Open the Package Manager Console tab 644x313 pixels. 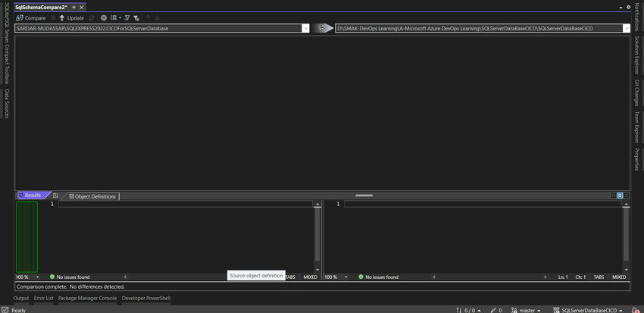click(87, 298)
